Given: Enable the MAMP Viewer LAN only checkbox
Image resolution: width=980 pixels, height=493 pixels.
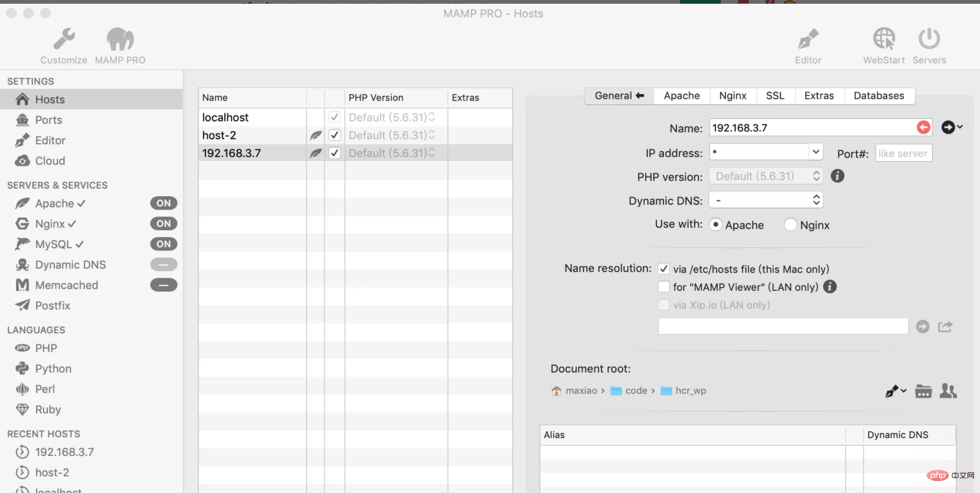Looking at the screenshot, I should pyautogui.click(x=664, y=287).
